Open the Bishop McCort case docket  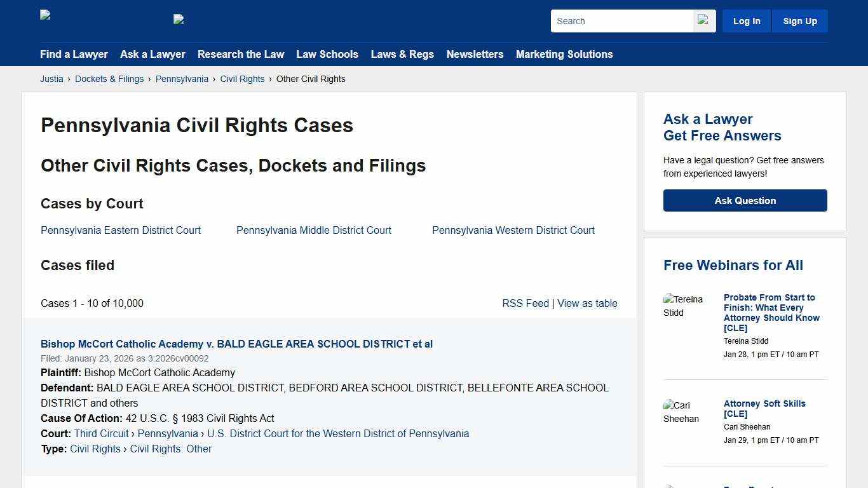tap(236, 344)
